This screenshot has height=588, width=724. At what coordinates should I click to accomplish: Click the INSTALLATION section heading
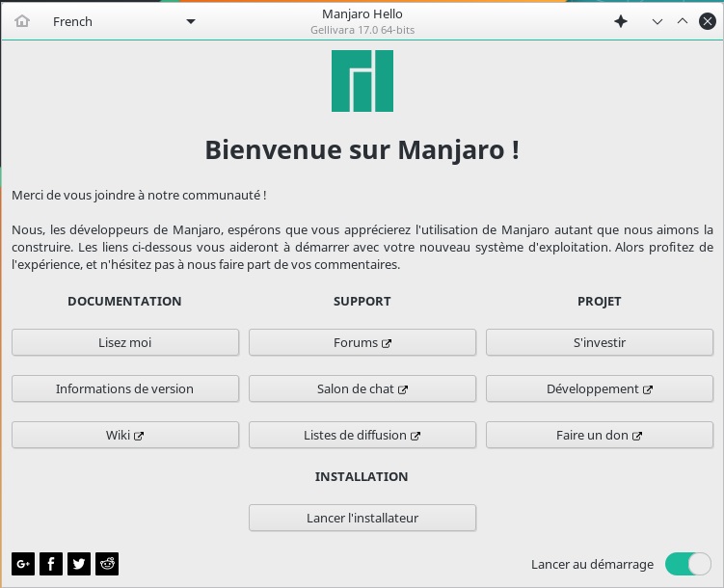pyautogui.click(x=362, y=477)
